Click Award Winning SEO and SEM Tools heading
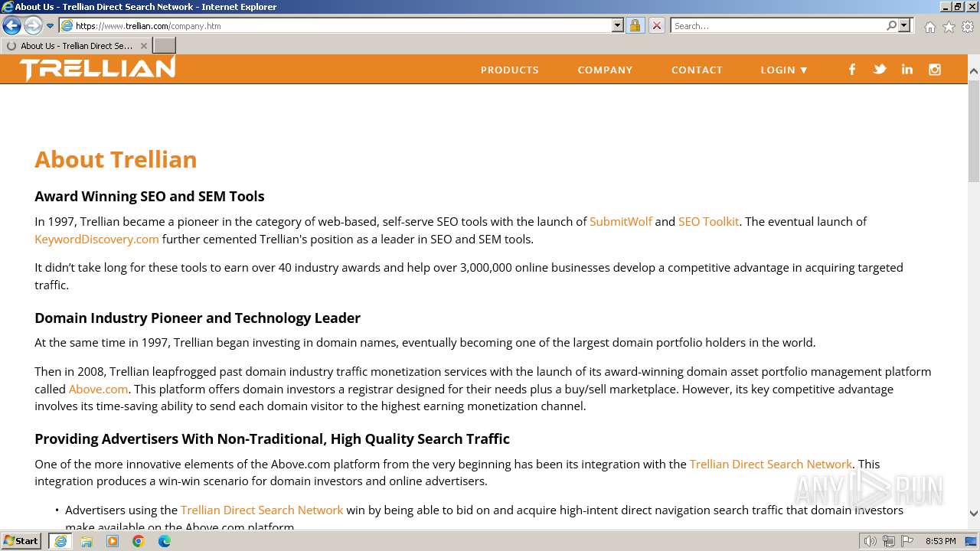 (149, 196)
